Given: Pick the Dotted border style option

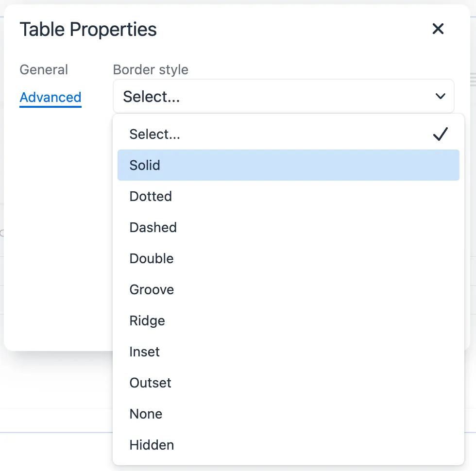Looking at the screenshot, I should (x=151, y=197).
